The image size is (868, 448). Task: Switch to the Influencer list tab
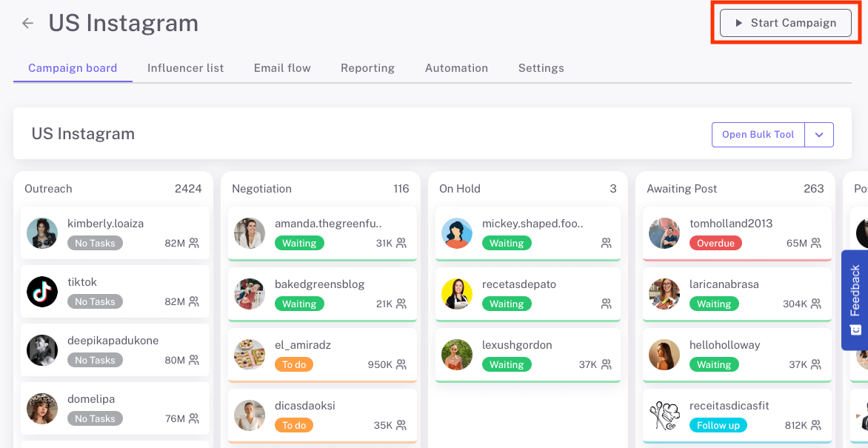pyautogui.click(x=185, y=68)
